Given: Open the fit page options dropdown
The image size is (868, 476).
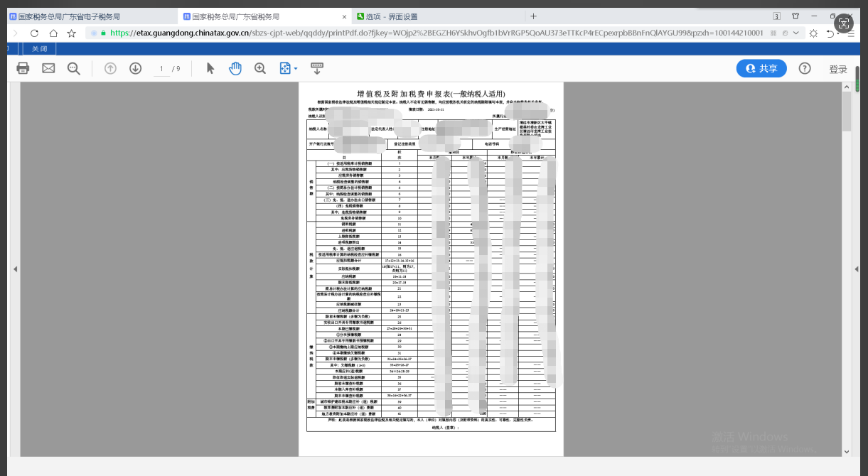Looking at the screenshot, I should [x=288, y=68].
